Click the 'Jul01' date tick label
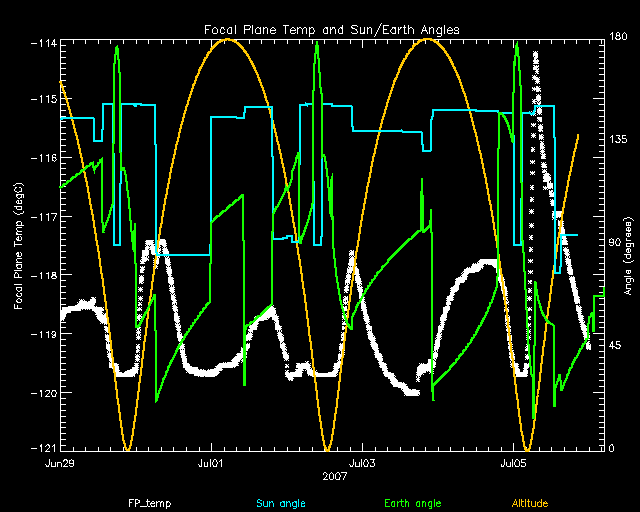The image size is (640, 512). click(x=211, y=465)
